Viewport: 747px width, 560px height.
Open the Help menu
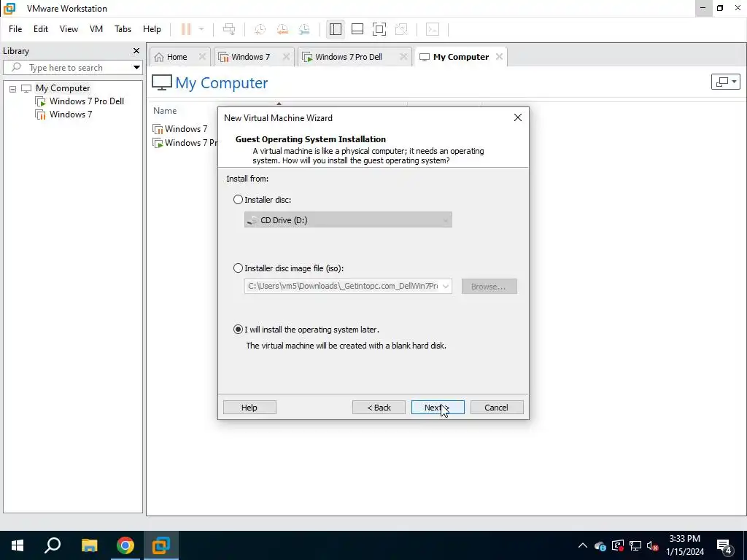pyautogui.click(x=152, y=29)
